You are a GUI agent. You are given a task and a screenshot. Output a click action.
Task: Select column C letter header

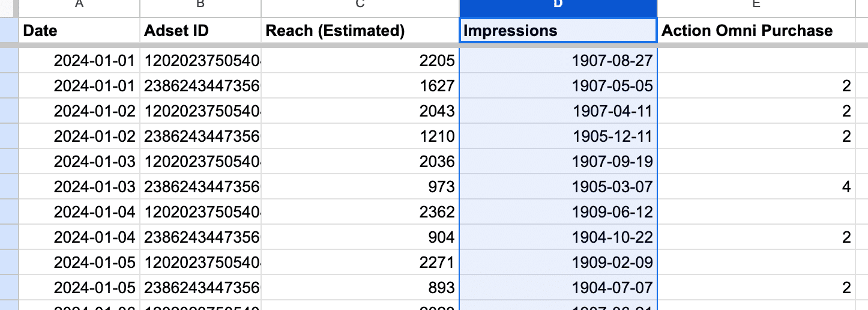coord(360,6)
